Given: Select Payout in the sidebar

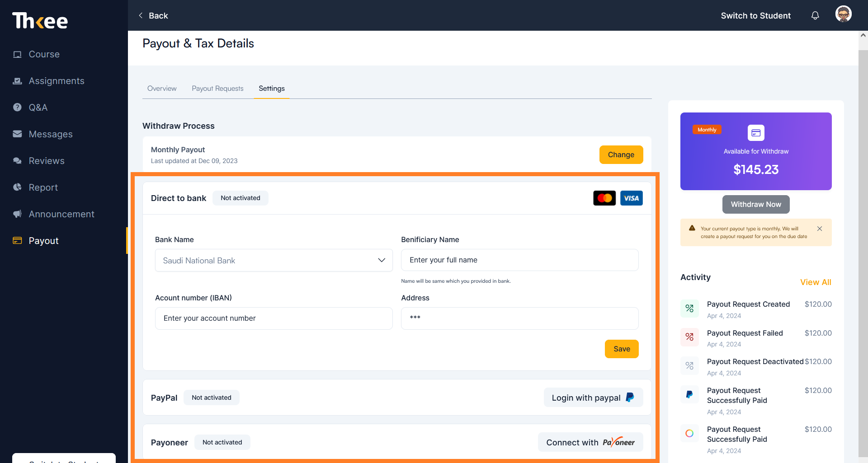Looking at the screenshot, I should pos(44,241).
